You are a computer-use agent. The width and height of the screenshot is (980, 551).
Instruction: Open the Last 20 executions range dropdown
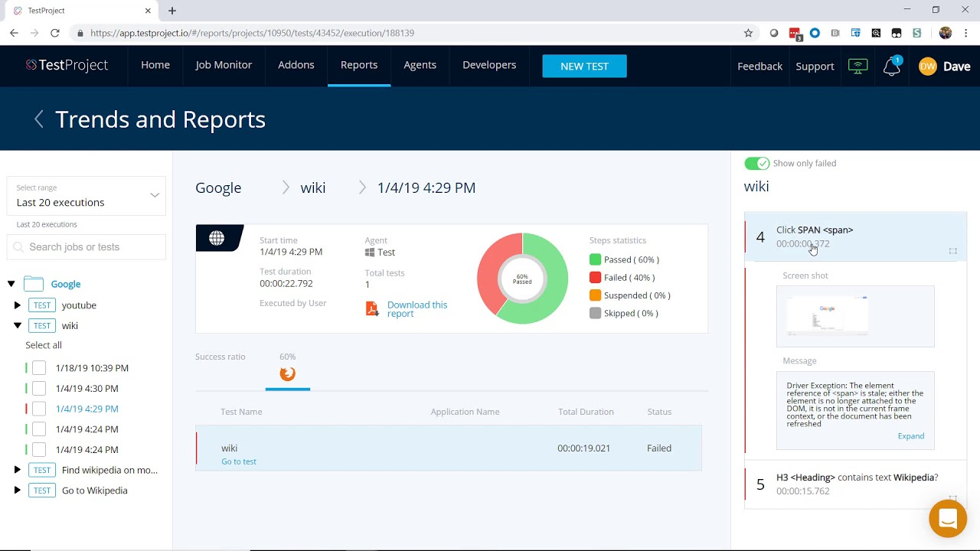87,196
